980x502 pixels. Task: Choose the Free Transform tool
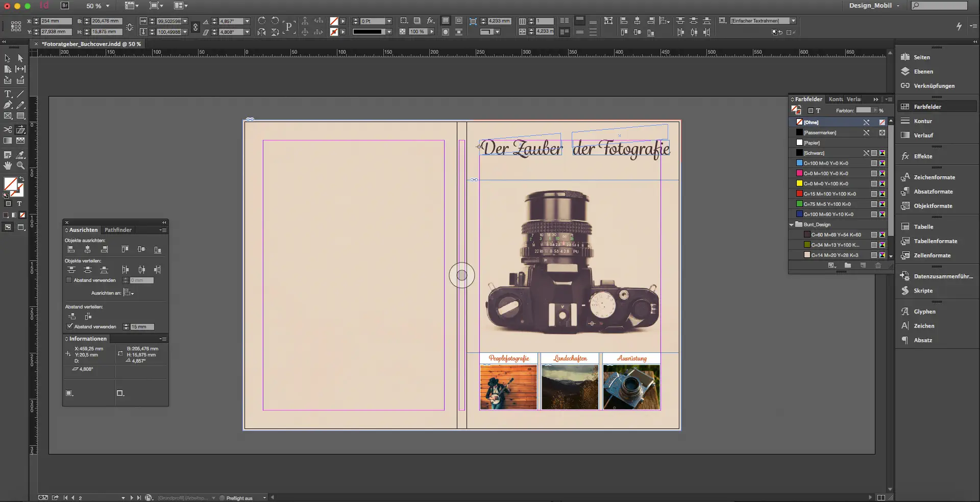click(x=21, y=130)
